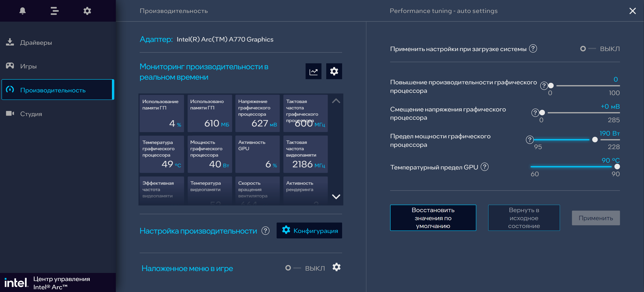The height and width of the screenshot is (292, 644).
Task: Open the notifications bell icon
Action: (x=23, y=11)
